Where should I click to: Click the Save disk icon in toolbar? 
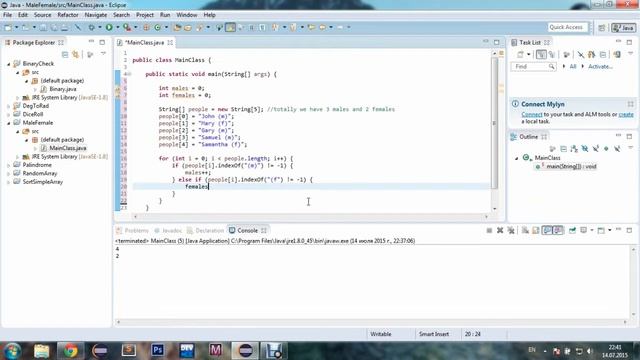43,27
